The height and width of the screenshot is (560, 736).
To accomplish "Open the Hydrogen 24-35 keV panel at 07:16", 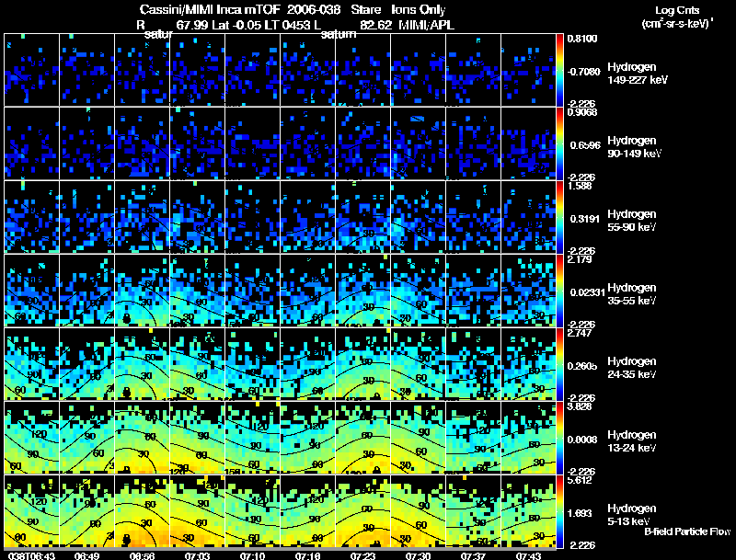I will 307,364.
